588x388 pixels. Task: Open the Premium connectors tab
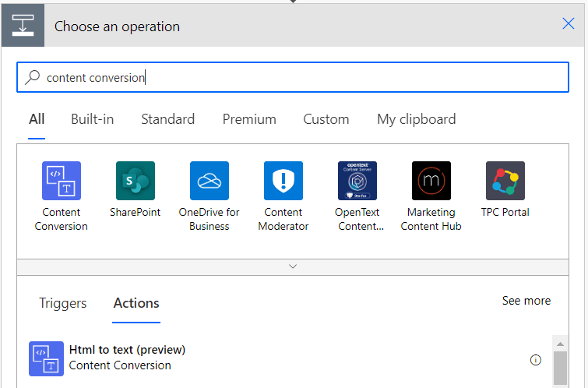(249, 119)
